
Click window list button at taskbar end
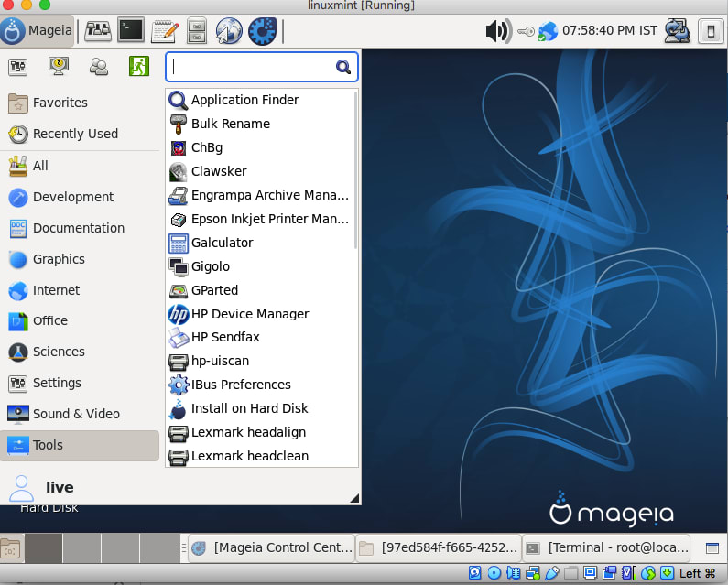[712, 548]
